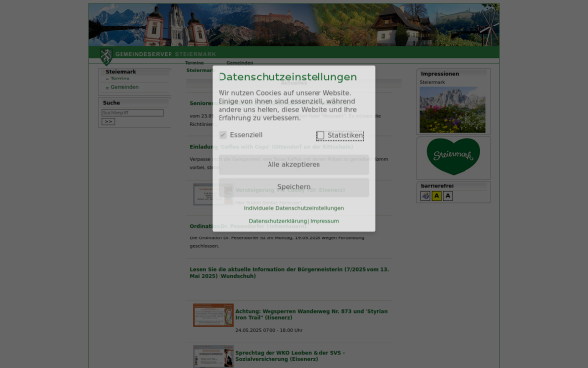The height and width of the screenshot is (368, 588).
Task: Enable the Statistiken checkbox
Action: pos(320,135)
